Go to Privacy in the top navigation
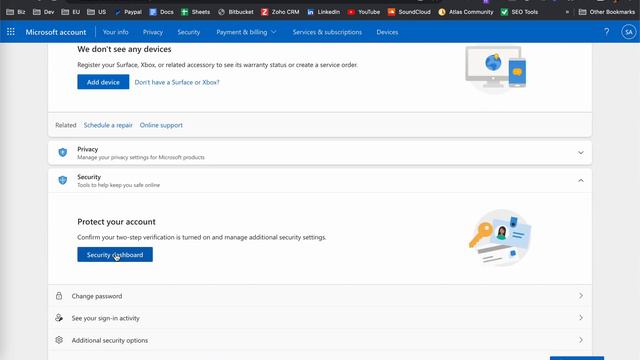The width and height of the screenshot is (640, 360). click(x=153, y=32)
